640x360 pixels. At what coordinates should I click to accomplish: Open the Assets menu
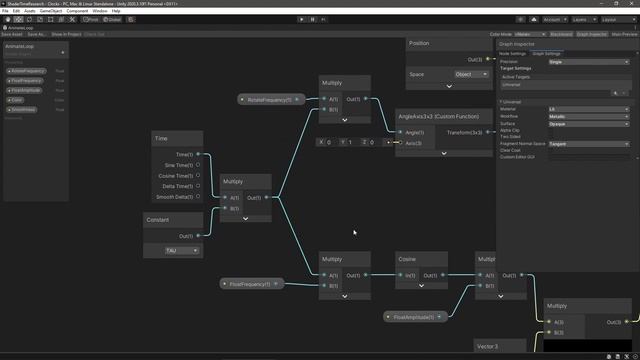tap(30, 11)
